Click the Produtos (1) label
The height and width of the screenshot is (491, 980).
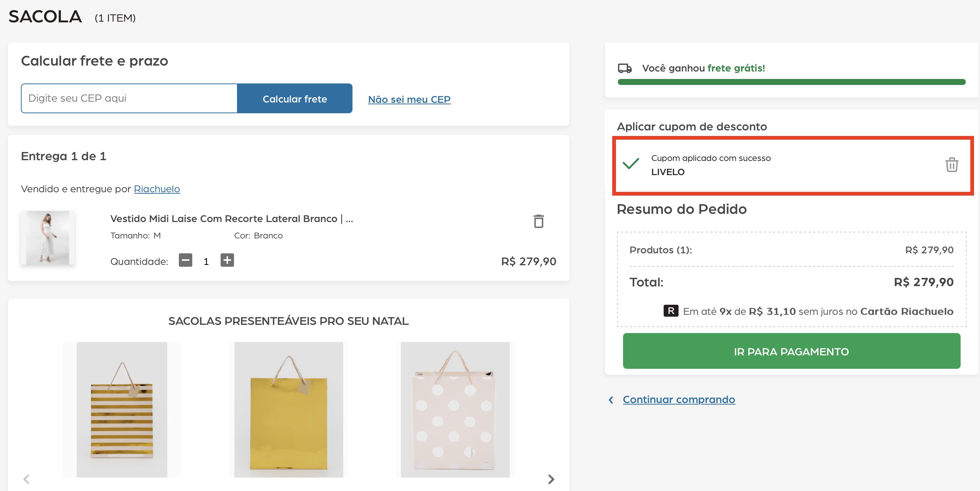660,250
